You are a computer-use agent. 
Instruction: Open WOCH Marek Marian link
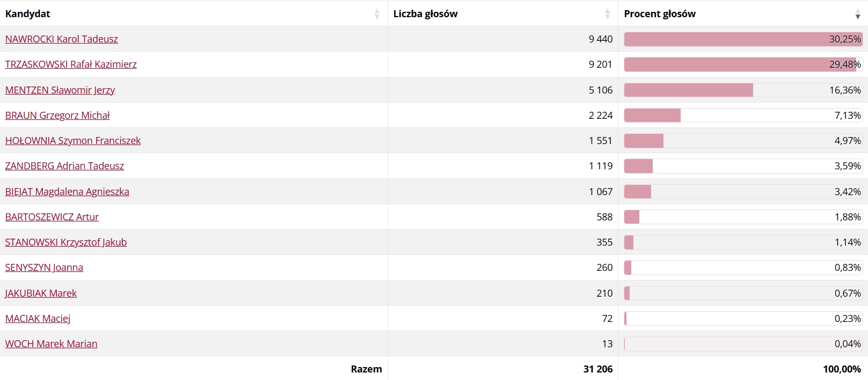coord(51,344)
